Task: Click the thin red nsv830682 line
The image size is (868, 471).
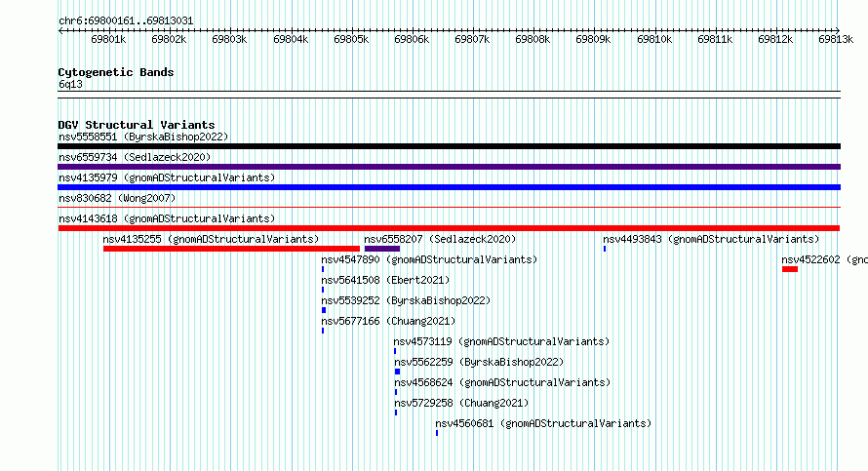Action: (x=449, y=208)
